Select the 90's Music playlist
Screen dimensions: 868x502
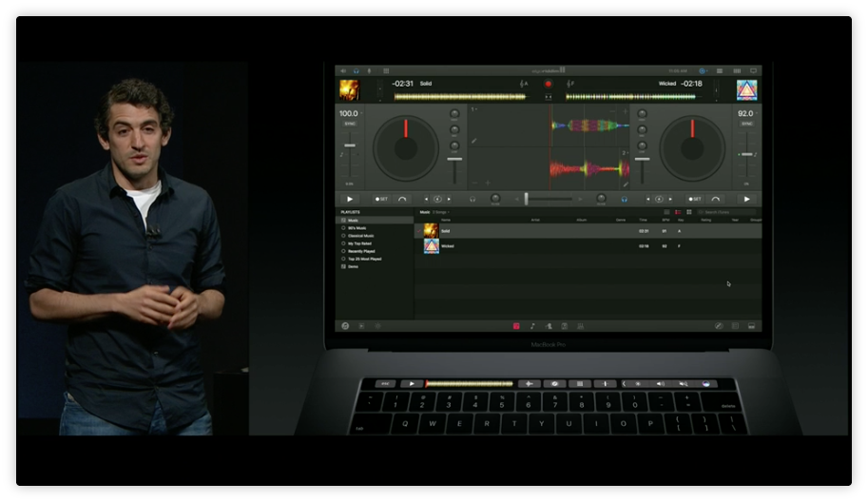375,228
